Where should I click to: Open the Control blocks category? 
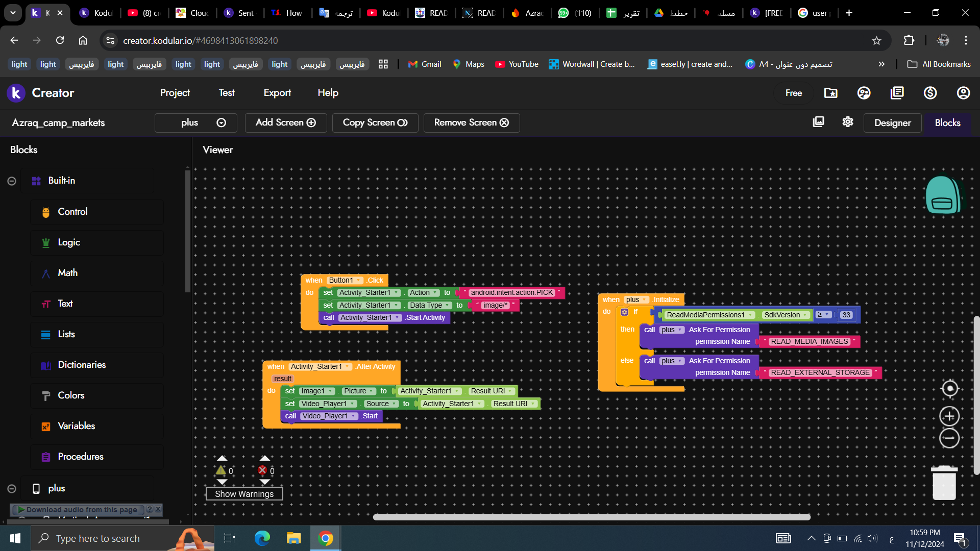click(72, 212)
